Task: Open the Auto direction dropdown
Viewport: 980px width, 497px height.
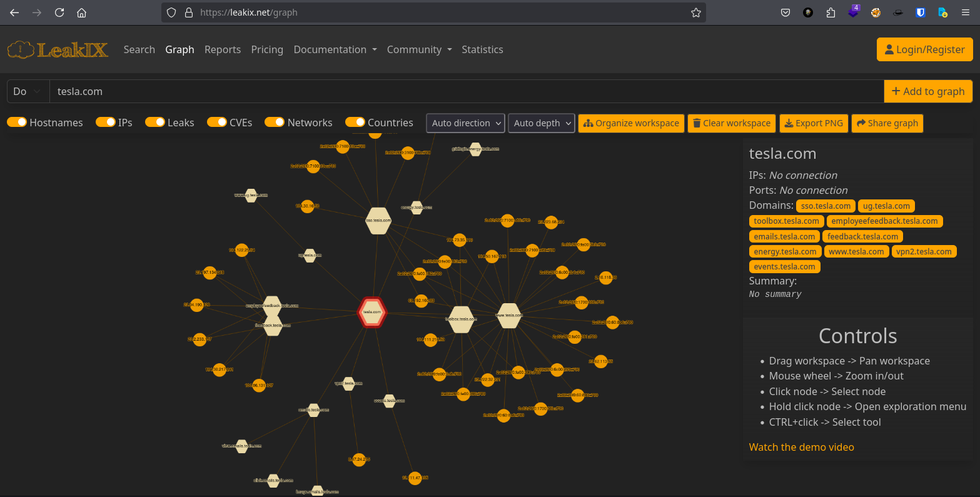Action: (465, 123)
